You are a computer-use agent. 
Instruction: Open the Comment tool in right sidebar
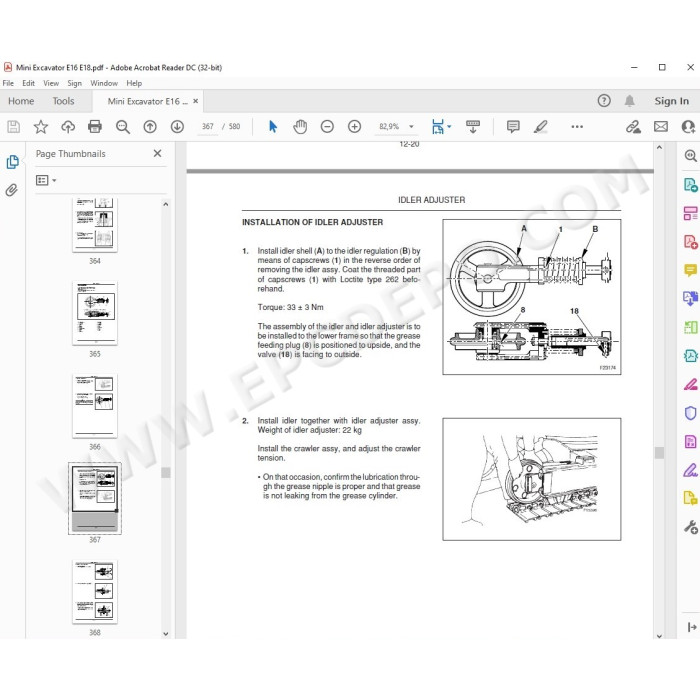(x=690, y=270)
